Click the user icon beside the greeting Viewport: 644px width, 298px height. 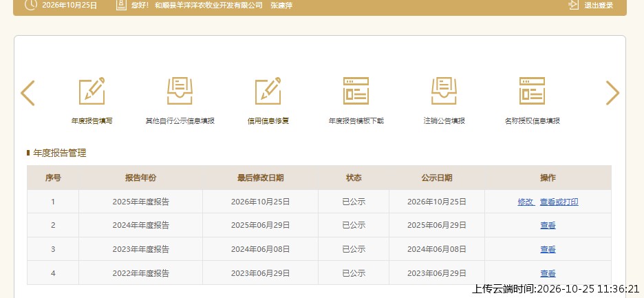click(121, 5)
